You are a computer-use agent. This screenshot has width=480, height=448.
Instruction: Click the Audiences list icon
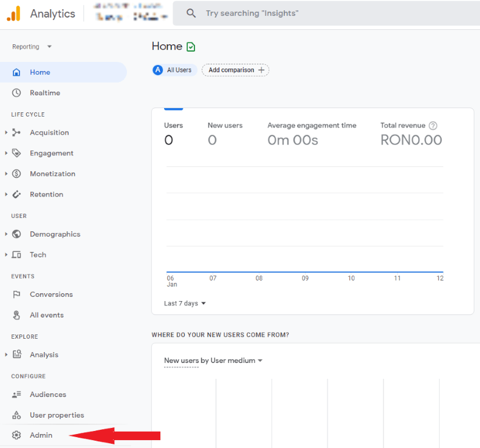tap(16, 395)
